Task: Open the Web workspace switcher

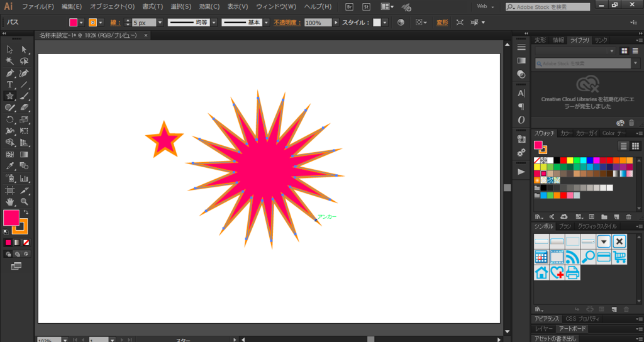Action: 486,6
